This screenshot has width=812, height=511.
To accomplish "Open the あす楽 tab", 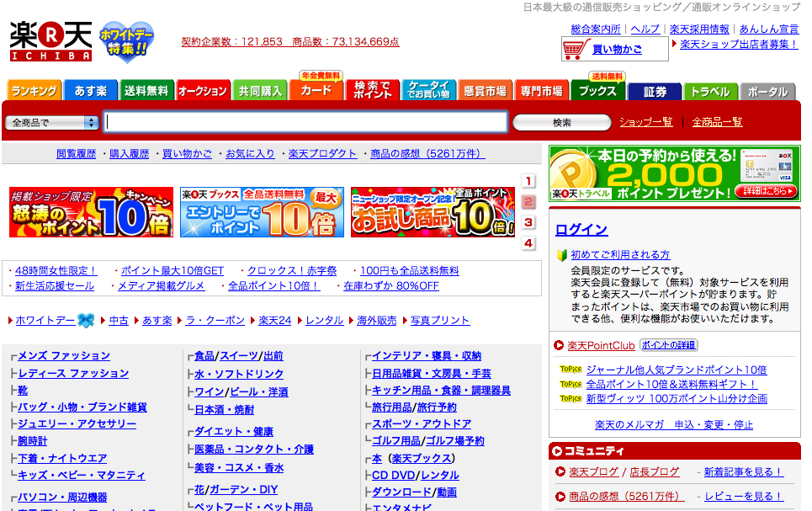I will tap(91, 91).
